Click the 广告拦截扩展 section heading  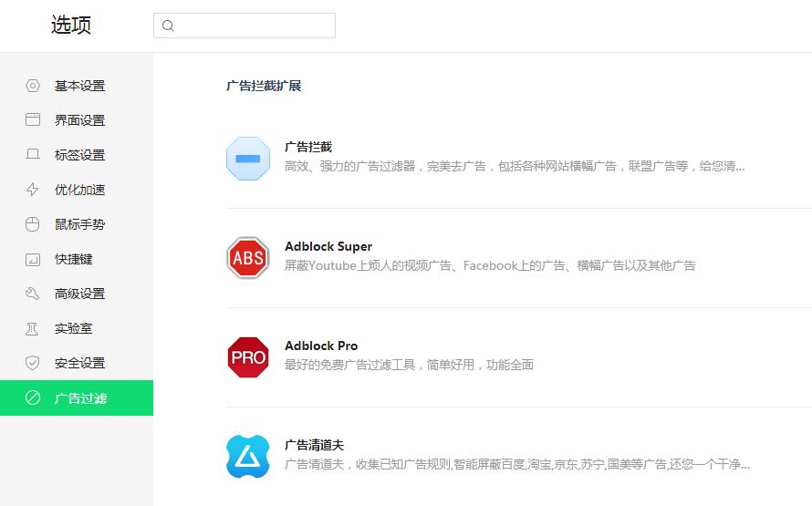[264, 86]
